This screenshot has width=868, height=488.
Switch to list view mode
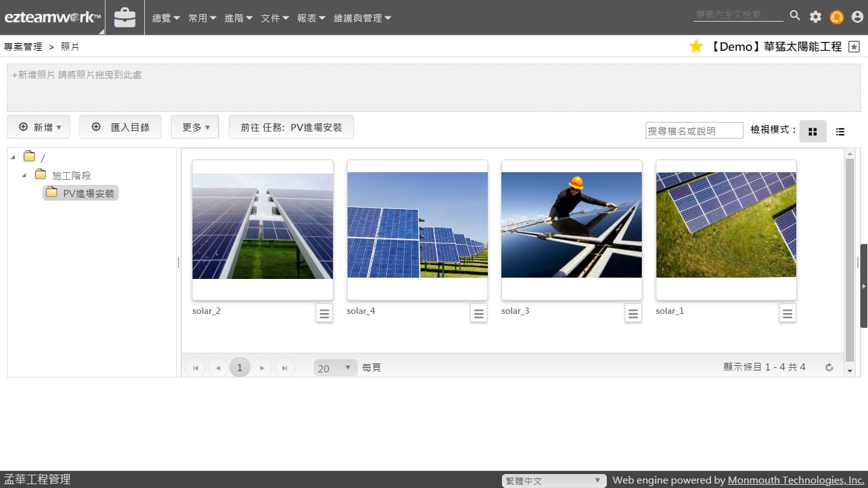[840, 132]
